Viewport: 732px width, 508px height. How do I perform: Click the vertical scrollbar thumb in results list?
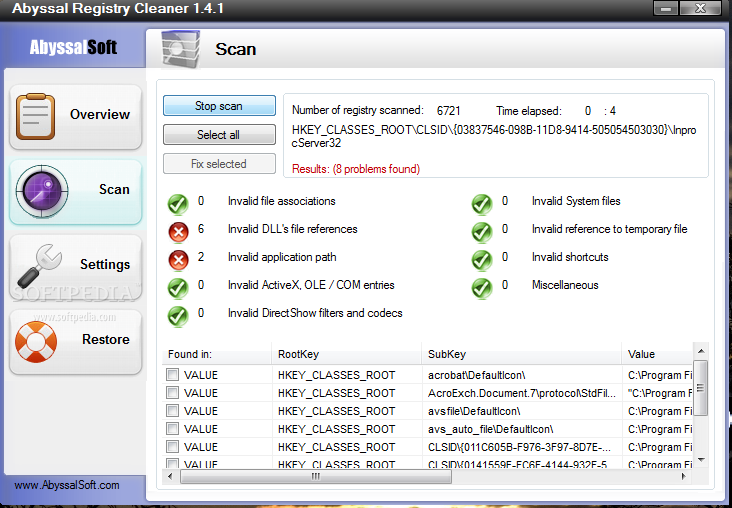point(701,388)
